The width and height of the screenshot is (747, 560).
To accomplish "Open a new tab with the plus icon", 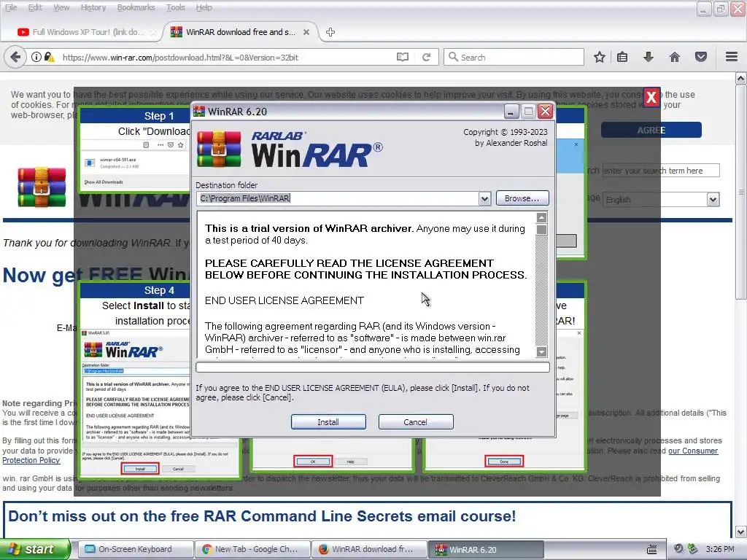I will (x=330, y=32).
